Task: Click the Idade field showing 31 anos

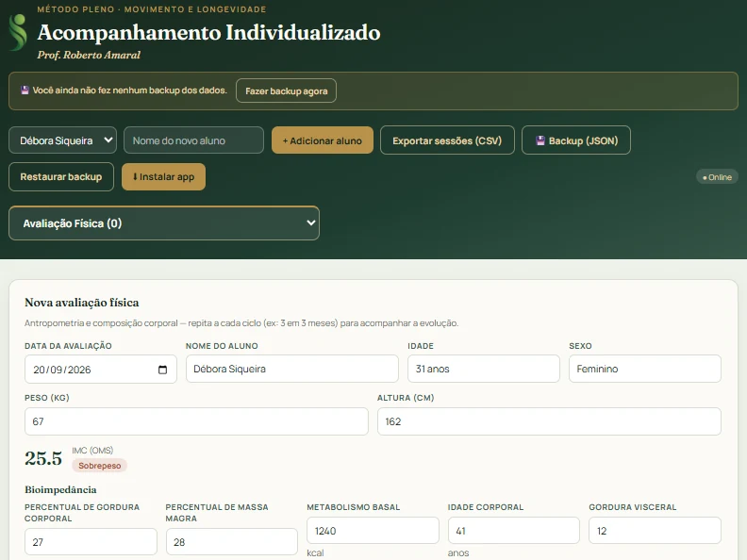Action: pos(484,369)
